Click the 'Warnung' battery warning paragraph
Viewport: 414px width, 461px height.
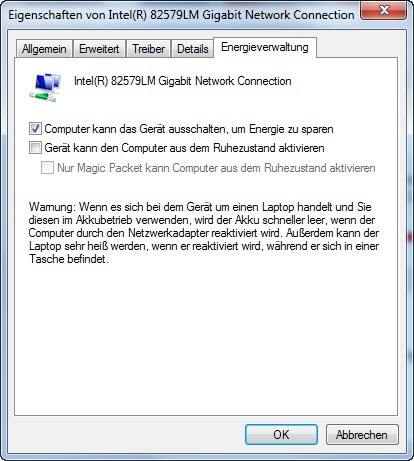[204, 233]
